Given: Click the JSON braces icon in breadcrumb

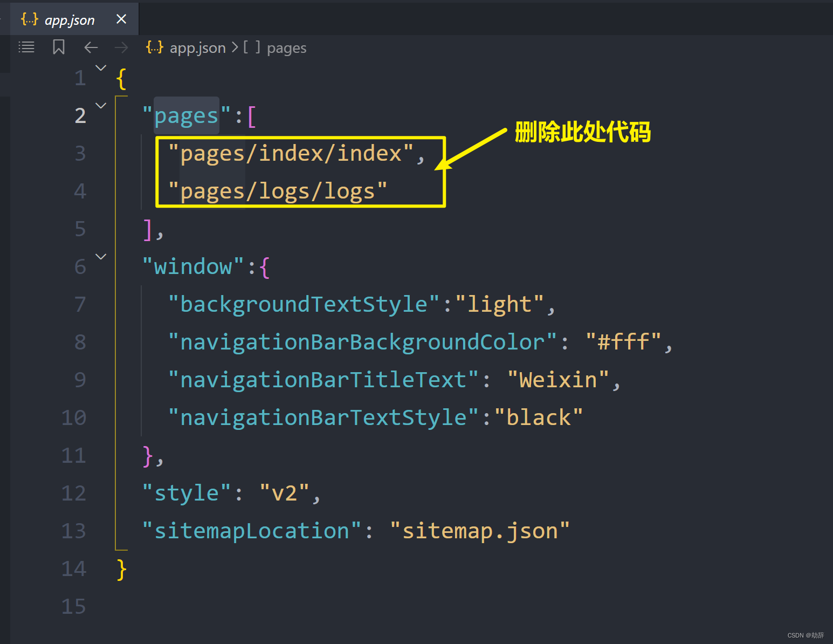Looking at the screenshot, I should (155, 47).
